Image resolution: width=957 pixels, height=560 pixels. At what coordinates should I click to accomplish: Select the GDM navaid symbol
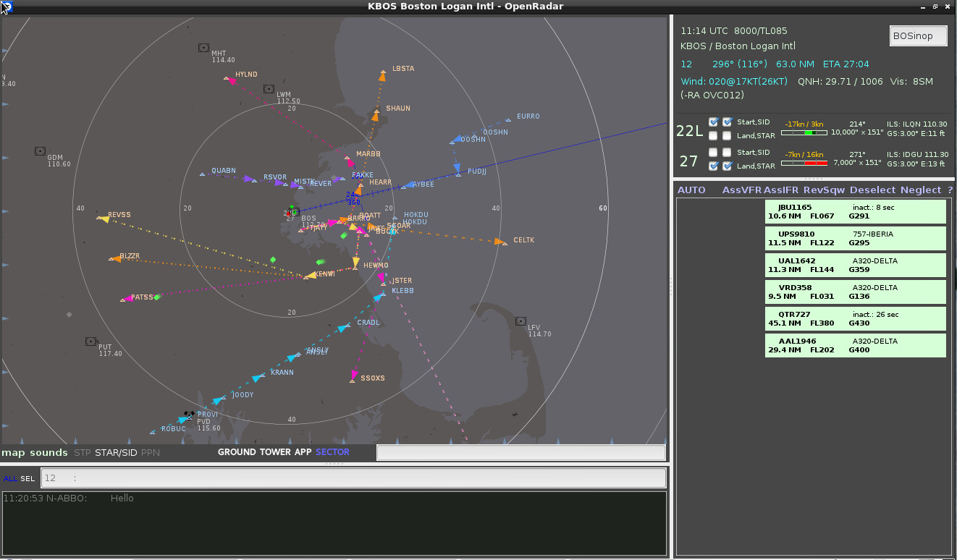pos(40,151)
